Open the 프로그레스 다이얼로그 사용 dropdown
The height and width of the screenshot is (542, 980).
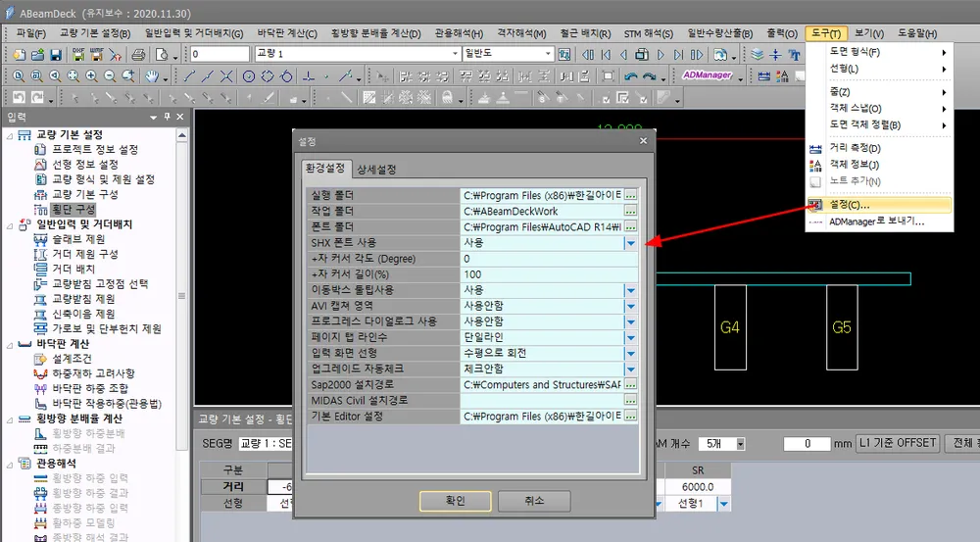630,321
